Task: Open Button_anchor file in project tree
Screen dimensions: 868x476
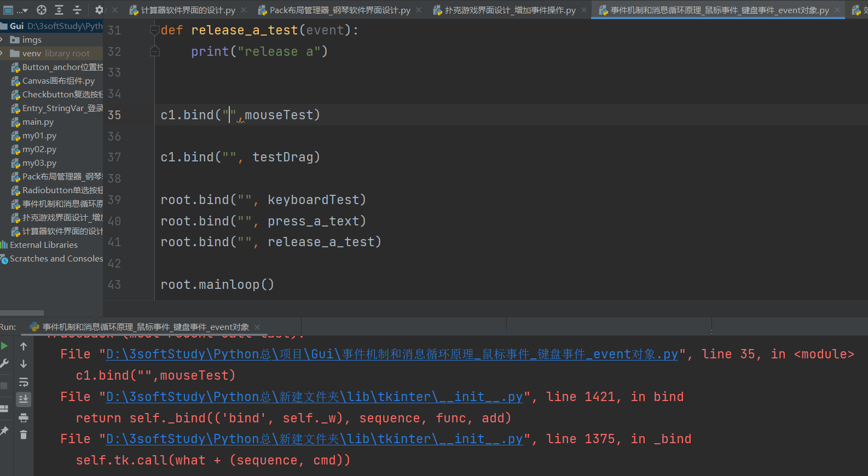Action: 57,67
